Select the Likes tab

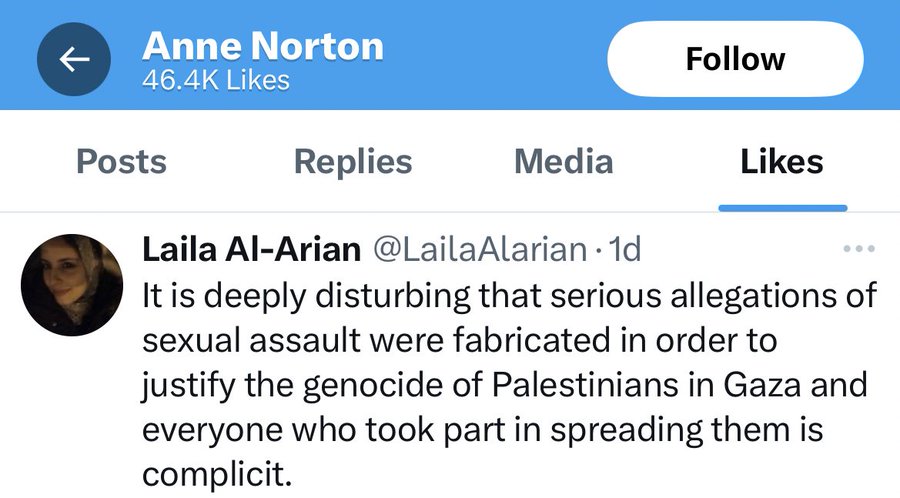tap(782, 161)
